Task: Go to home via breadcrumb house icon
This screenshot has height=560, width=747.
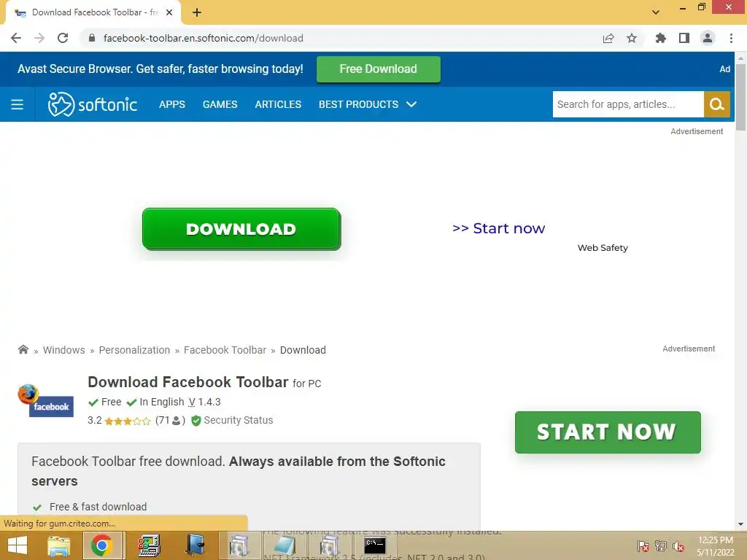Action: click(x=23, y=349)
